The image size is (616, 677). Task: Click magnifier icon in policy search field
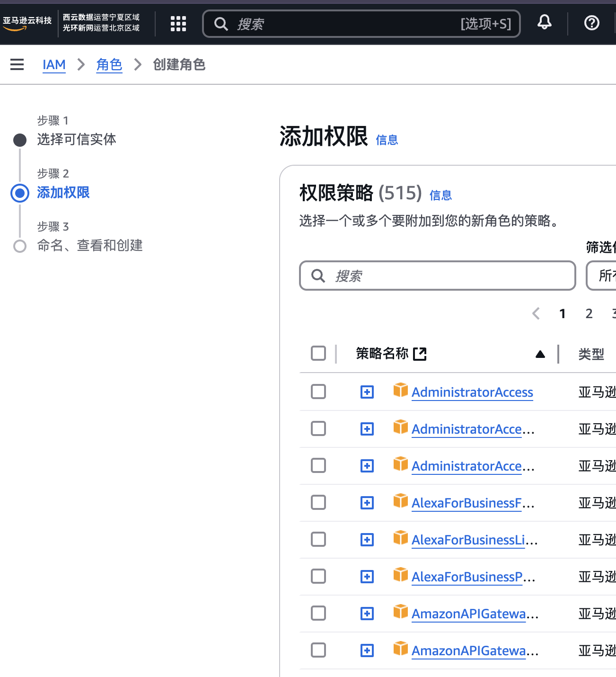click(x=318, y=276)
